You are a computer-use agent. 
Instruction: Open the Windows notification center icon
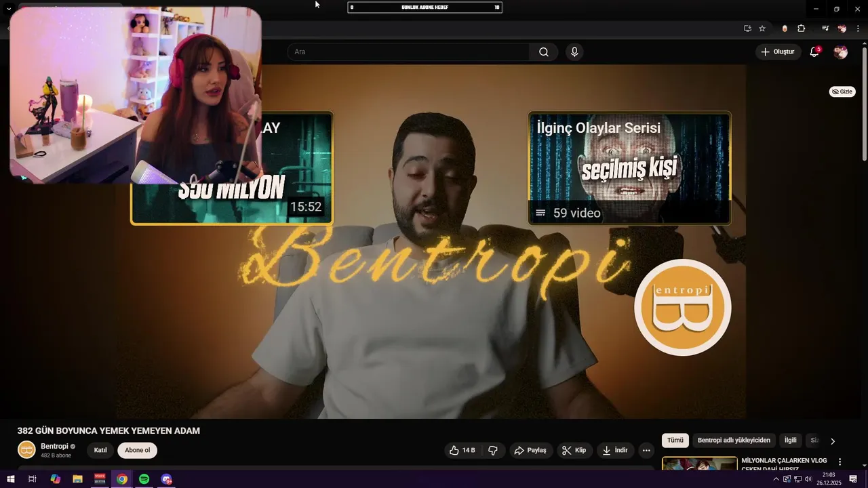pyautogui.click(x=853, y=479)
